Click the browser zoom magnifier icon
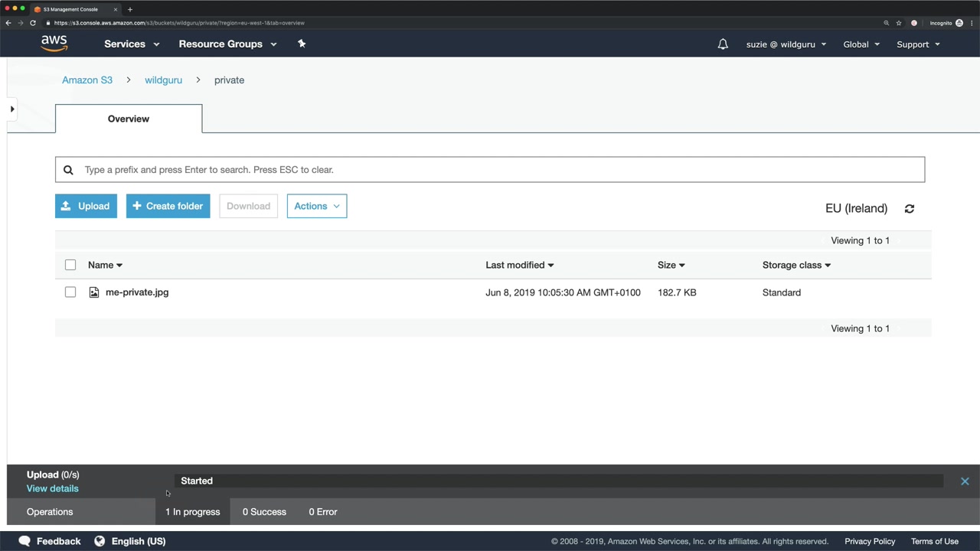 [x=887, y=23]
